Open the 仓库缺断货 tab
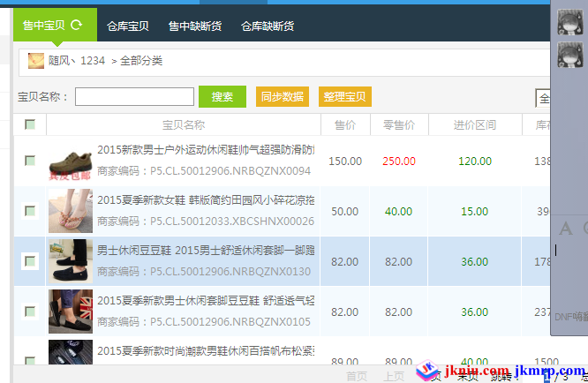 pos(268,26)
